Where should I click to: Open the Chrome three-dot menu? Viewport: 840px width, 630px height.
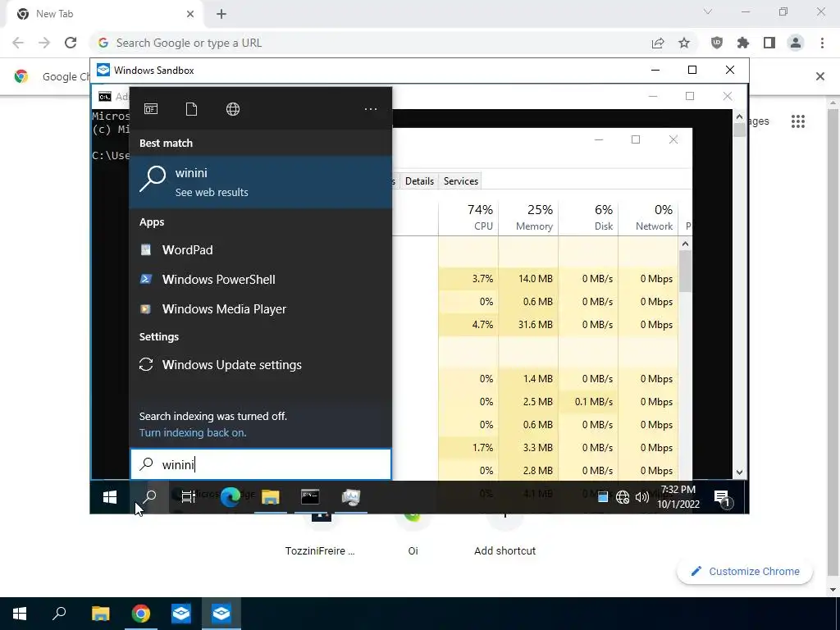[822, 43]
